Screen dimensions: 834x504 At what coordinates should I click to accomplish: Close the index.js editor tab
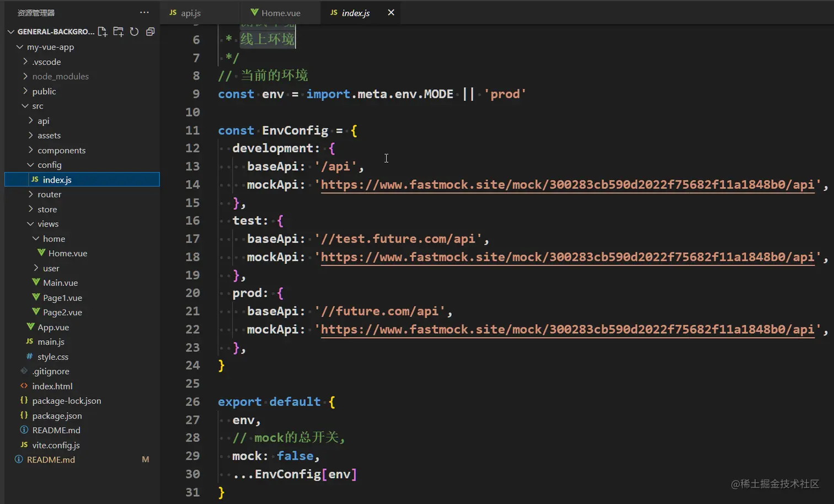pyautogui.click(x=391, y=12)
